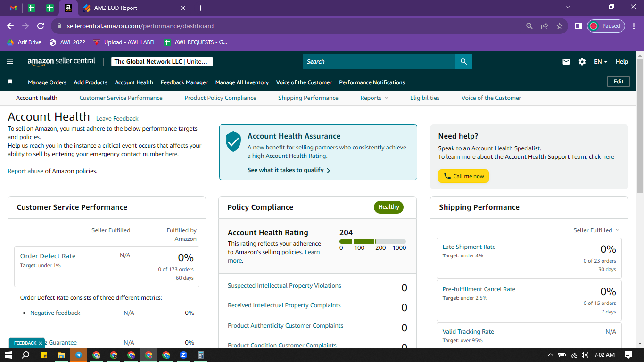Open 'See what it takes to qualify'

click(x=289, y=170)
